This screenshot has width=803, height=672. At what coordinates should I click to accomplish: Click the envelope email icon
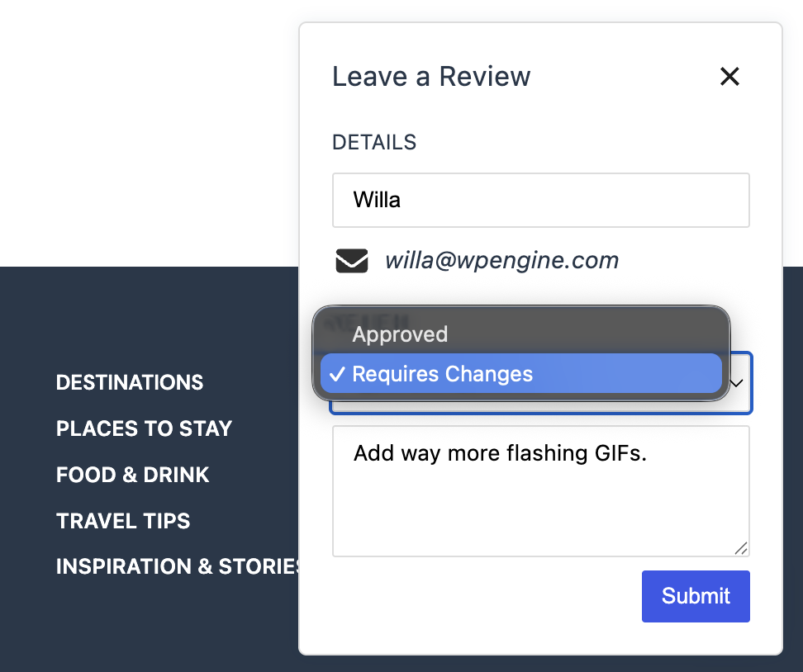351,261
